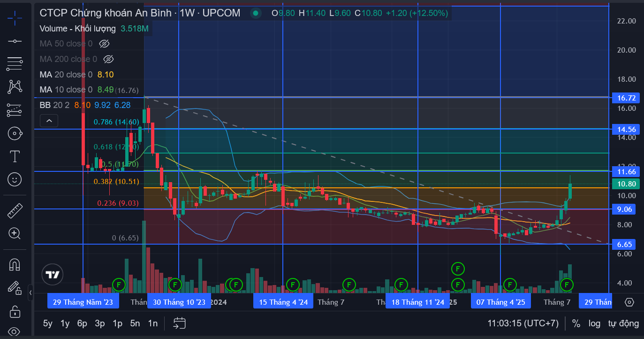Viewport: 644px width, 339px height.
Task: Toggle keep drawing mode pencil-lock icon
Action: click(x=15, y=287)
